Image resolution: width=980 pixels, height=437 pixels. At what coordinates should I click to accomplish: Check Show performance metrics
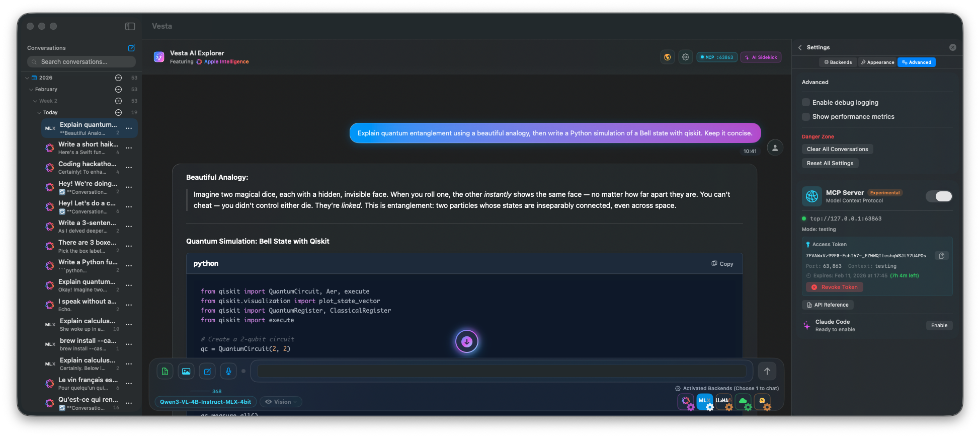(806, 117)
